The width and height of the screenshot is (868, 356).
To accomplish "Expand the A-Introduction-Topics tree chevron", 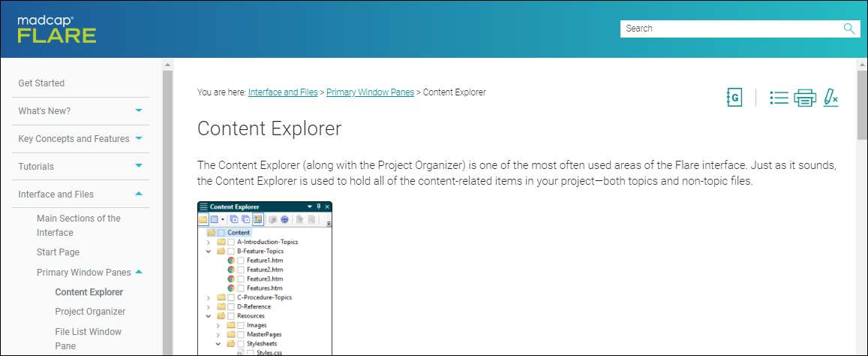I will [x=208, y=242].
